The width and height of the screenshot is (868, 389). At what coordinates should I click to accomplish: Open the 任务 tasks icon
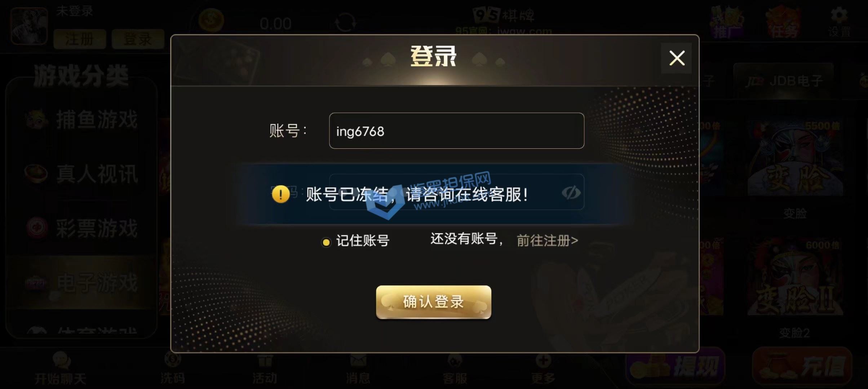coord(784,22)
